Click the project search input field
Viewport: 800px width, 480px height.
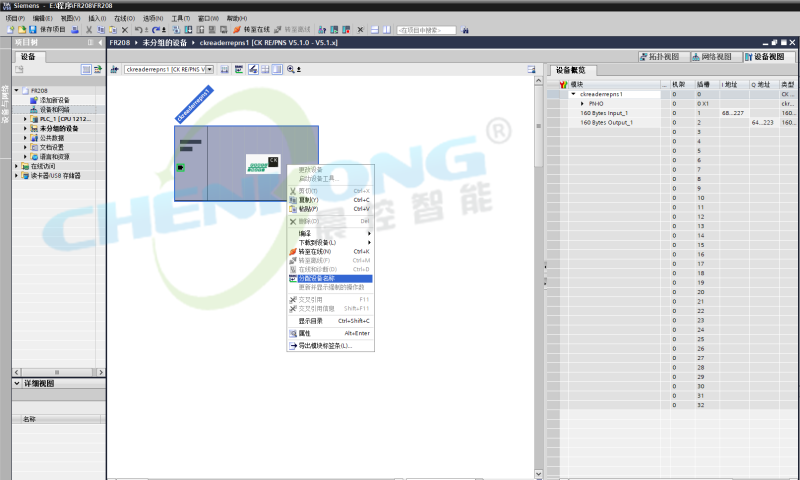click(426, 30)
